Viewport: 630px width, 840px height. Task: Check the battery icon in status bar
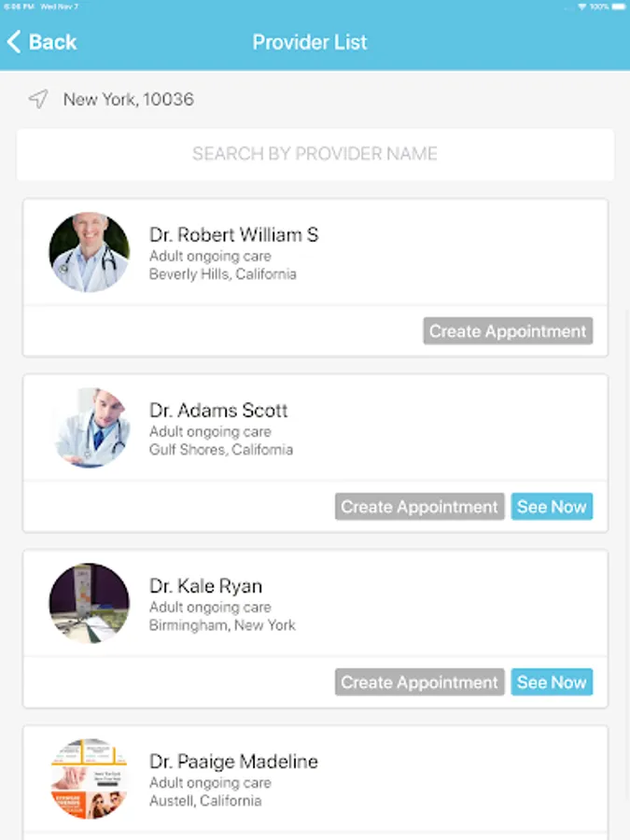(x=618, y=7)
